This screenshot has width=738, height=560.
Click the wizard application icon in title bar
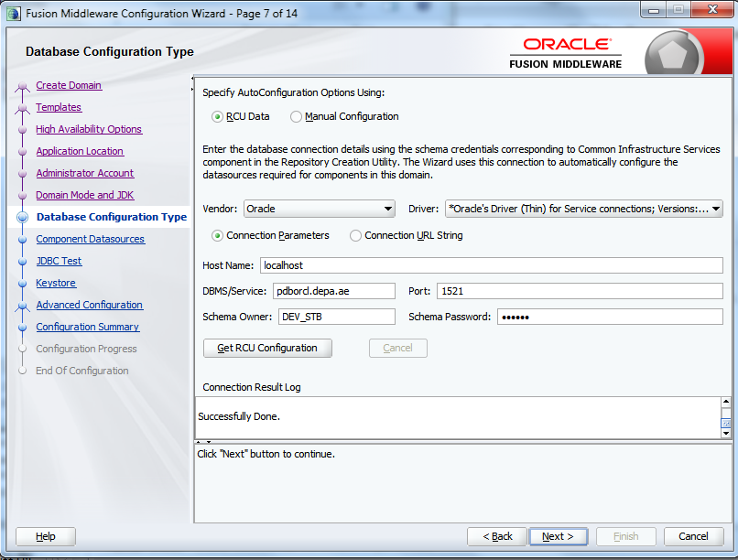point(14,14)
